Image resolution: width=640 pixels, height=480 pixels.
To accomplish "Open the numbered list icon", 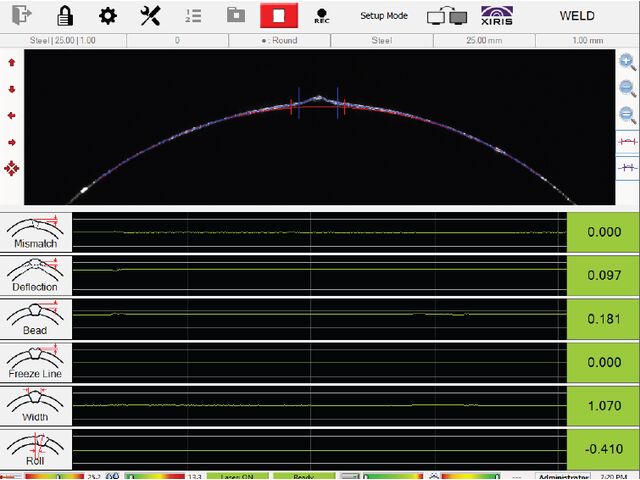I will pos(193,16).
